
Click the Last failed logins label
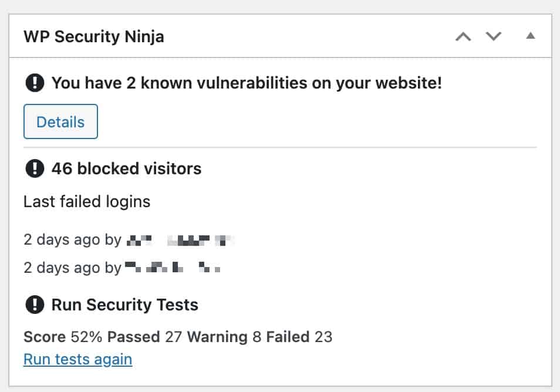coord(87,202)
